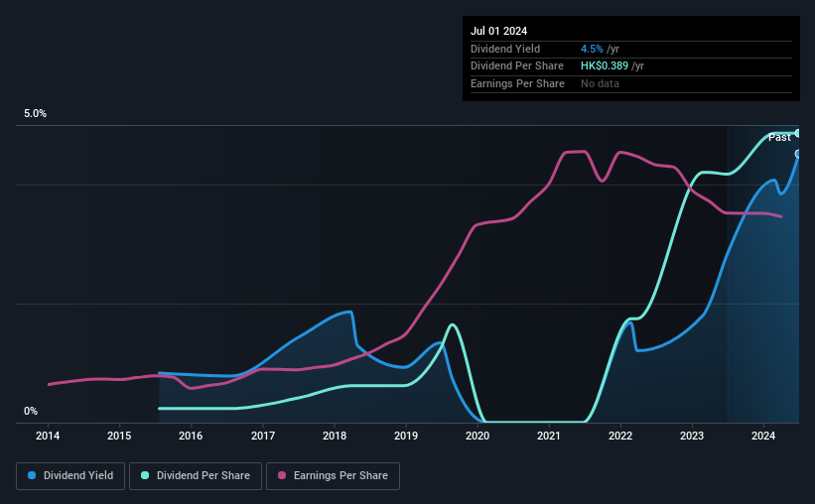This screenshot has width=815, height=504.
Task: Select the 2024 axis label
Action: [x=763, y=436]
